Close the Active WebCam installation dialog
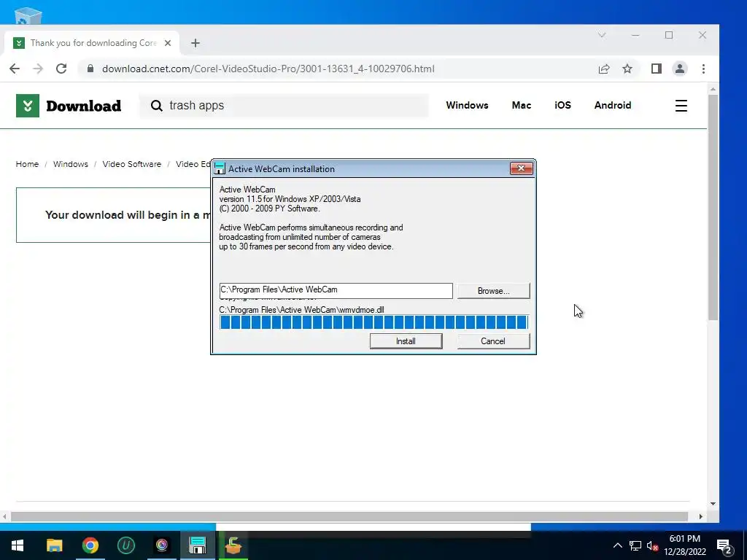Viewport: 747px width, 560px height. 521,168
